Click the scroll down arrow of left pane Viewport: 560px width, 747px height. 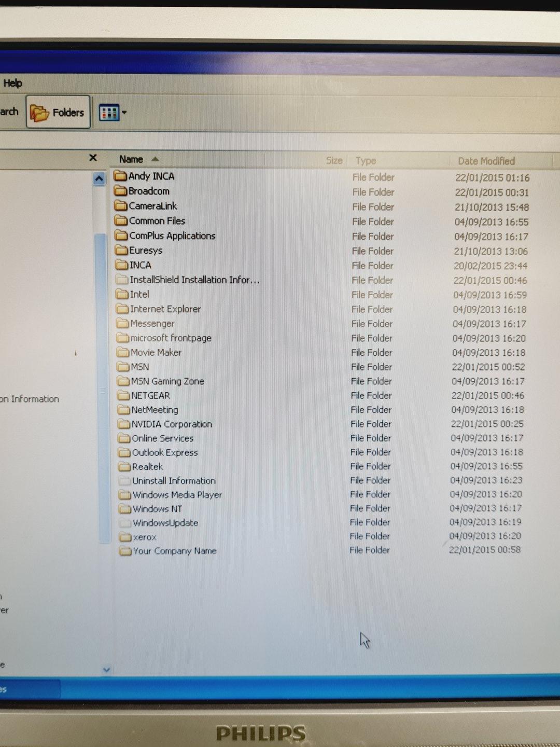pyautogui.click(x=106, y=670)
